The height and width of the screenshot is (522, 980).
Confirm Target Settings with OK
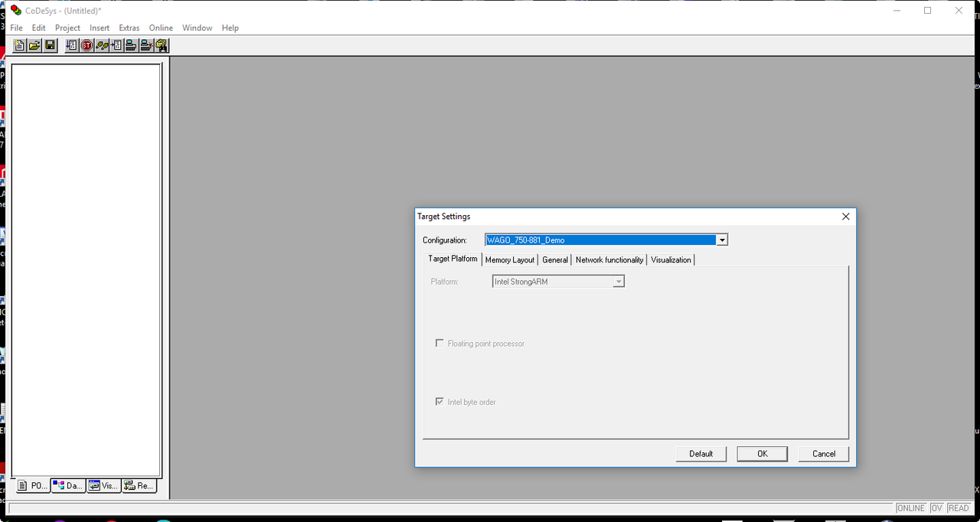(763, 454)
